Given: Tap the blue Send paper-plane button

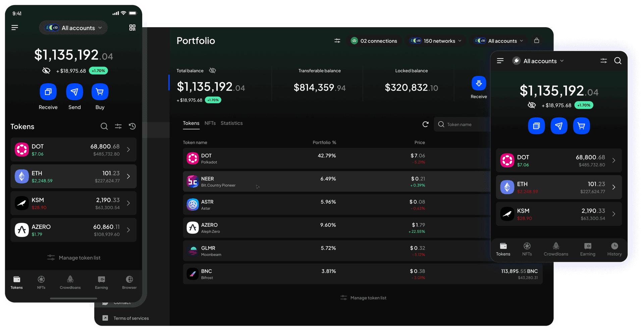Looking at the screenshot, I should [74, 92].
